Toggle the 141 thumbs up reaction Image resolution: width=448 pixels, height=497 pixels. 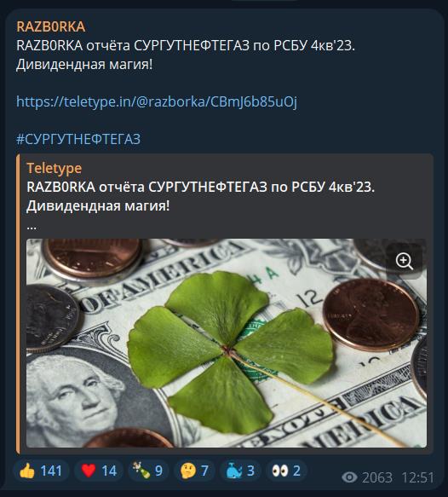(41, 471)
